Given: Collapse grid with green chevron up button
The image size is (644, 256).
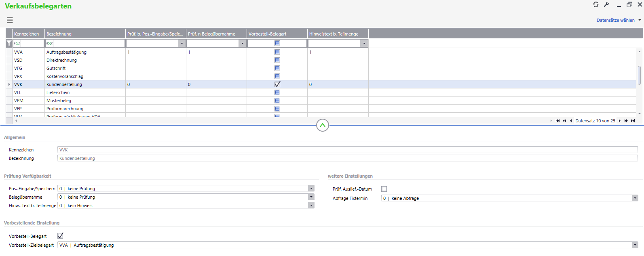Looking at the screenshot, I should pyautogui.click(x=322, y=125).
